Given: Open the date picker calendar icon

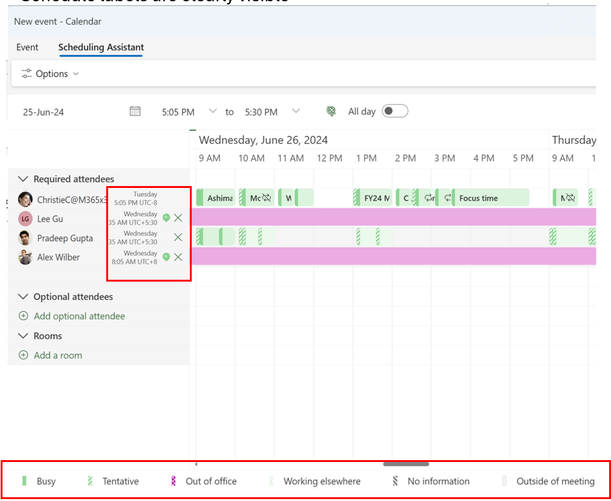Looking at the screenshot, I should (x=135, y=111).
